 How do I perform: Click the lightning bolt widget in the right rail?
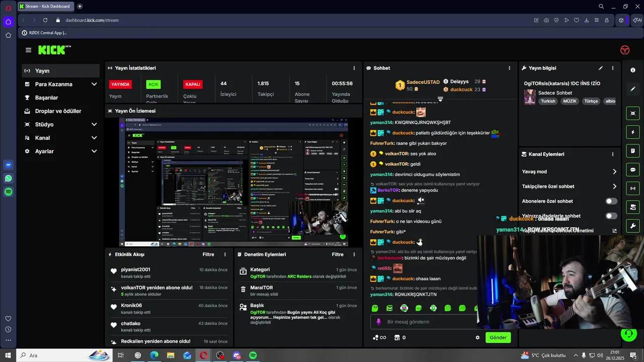(x=633, y=132)
